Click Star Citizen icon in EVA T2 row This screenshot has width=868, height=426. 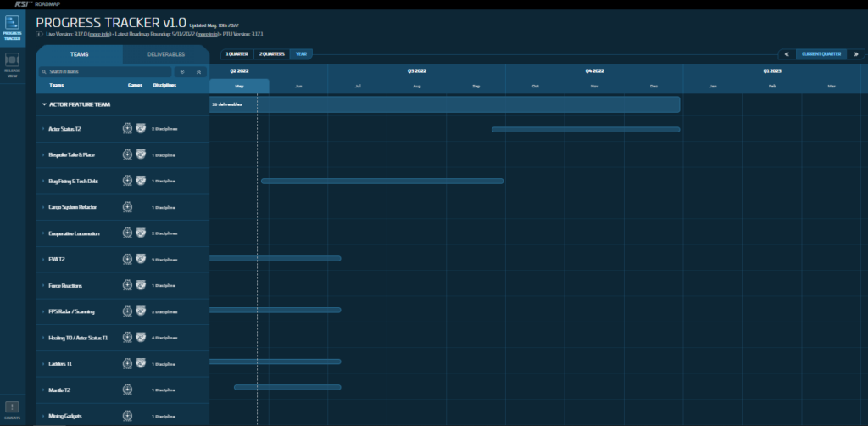click(127, 260)
